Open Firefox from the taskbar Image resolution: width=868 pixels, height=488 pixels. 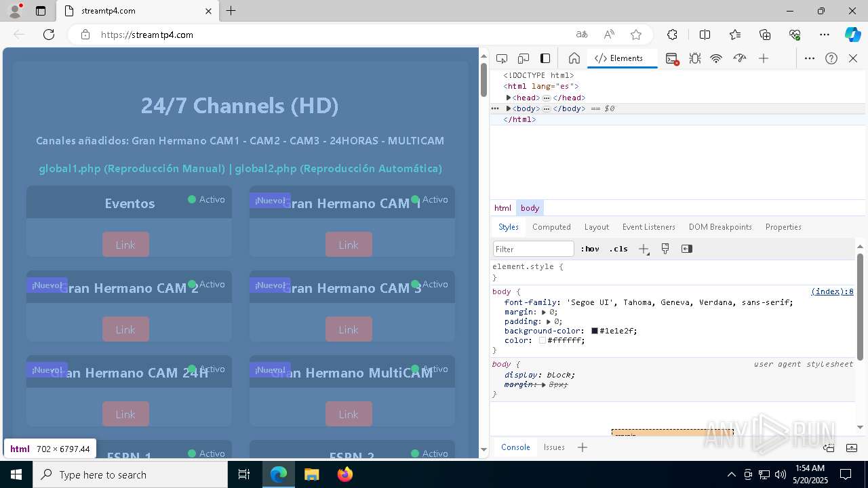345,474
